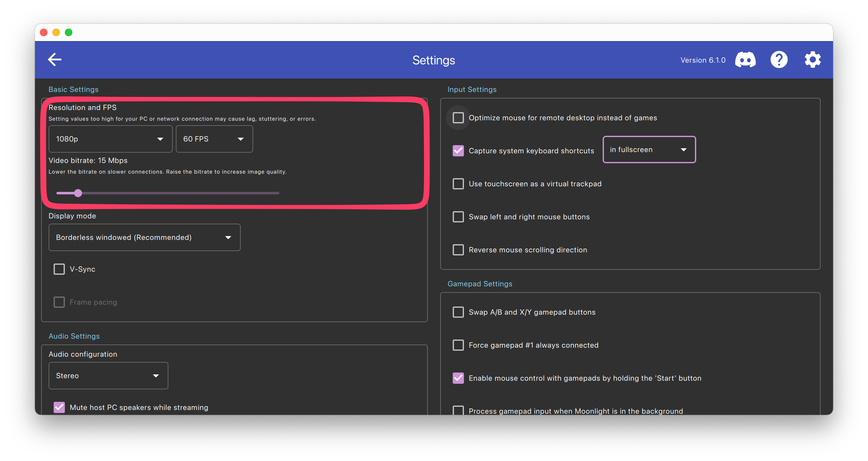Image resolution: width=868 pixels, height=461 pixels.
Task: Open the 'in fullscreen' shortcut capture dropdown
Action: click(649, 150)
